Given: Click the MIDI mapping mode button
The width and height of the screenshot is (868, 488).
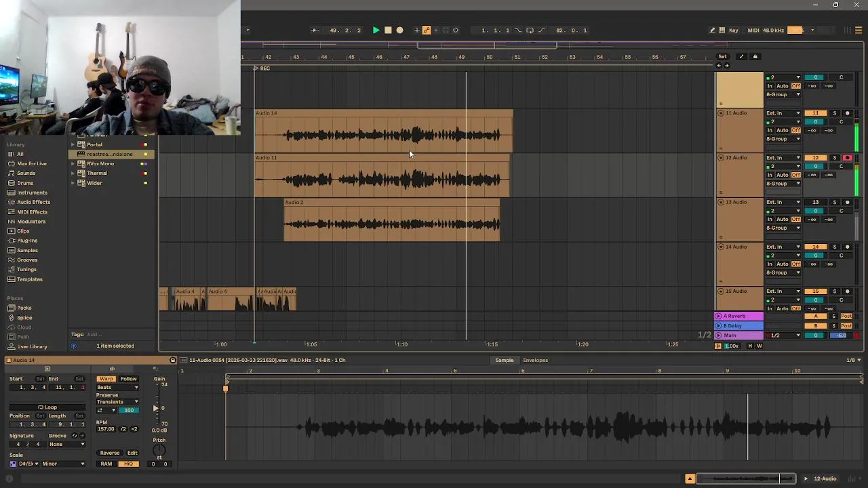Looking at the screenshot, I should [753, 30].
